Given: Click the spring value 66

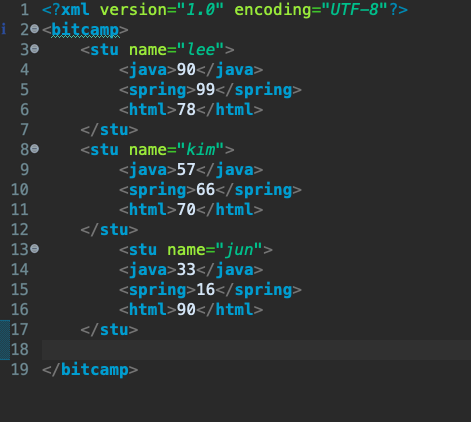Looking at the screenshot, I should pyautogui.click(x=205, y=190).
